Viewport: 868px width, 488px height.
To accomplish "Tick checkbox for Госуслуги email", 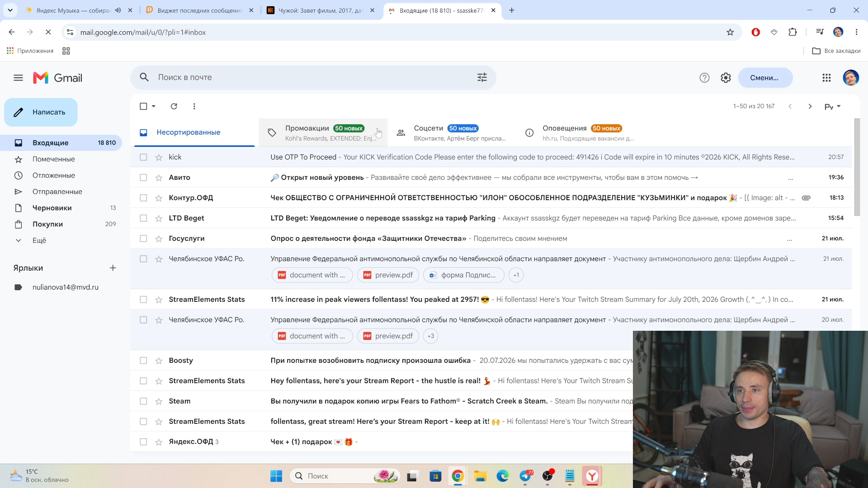I will (x=143, y=239).
